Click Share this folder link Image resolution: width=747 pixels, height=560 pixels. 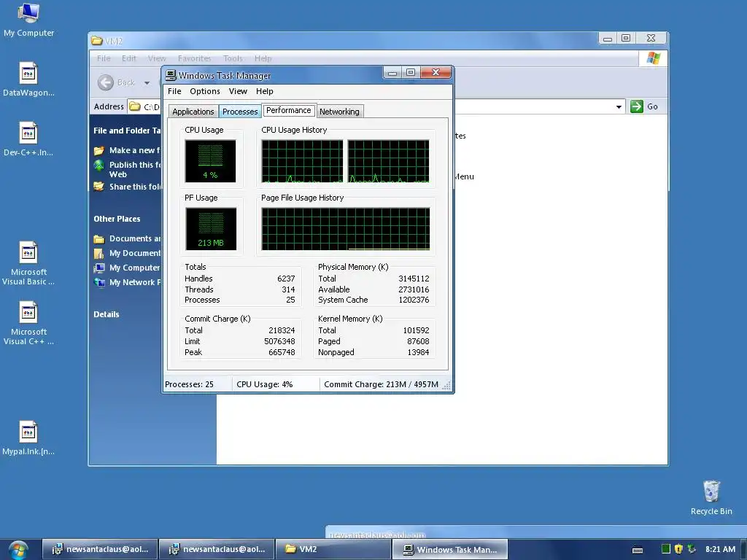pos(135,187)
